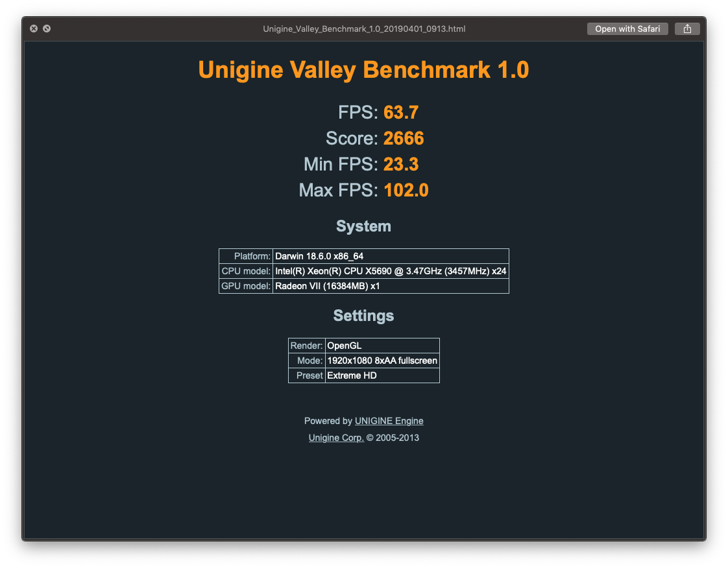Click the file name in the title bar
Screen dimensions: 728x568
[364, 29]
